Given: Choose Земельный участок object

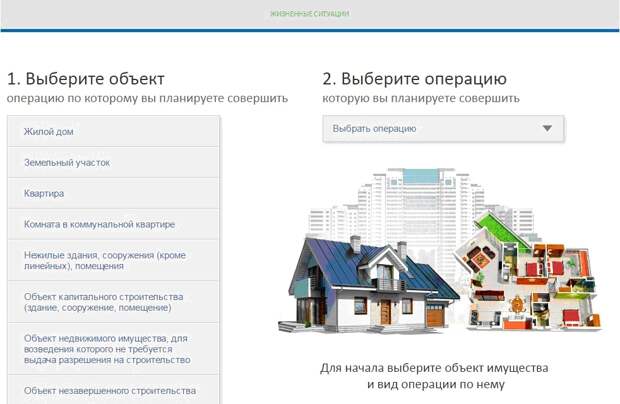Looking at the screenshot, I should coord(112,161).
